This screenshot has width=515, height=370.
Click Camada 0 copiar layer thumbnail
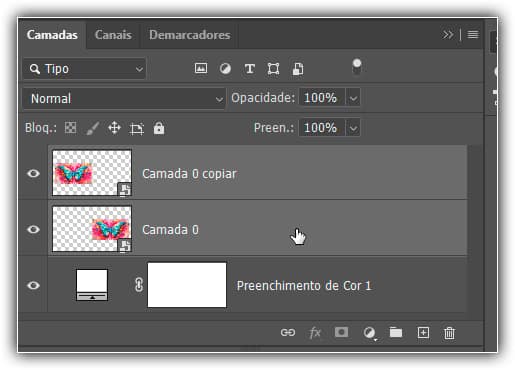pyautogui.click(x=92, y=173)
